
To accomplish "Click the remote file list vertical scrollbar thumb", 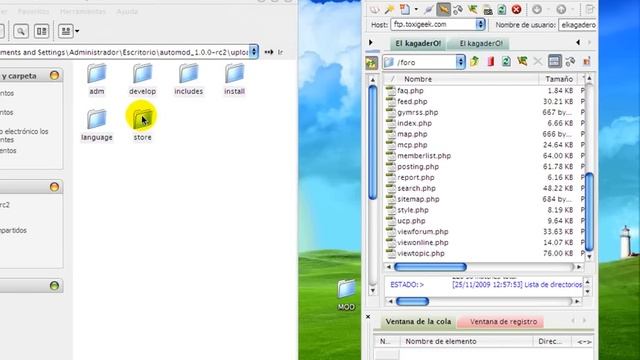I will (589, 211).
